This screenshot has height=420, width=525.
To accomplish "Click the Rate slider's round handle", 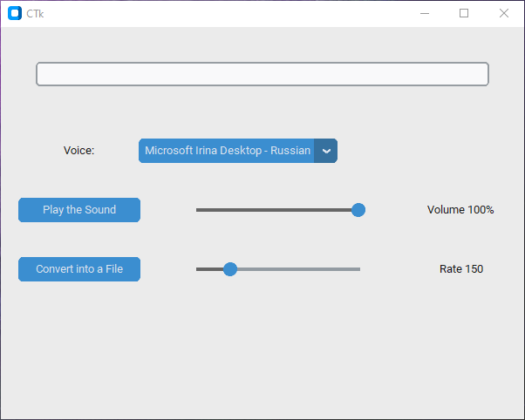I will pyautogui.click(x=230, y=269).
